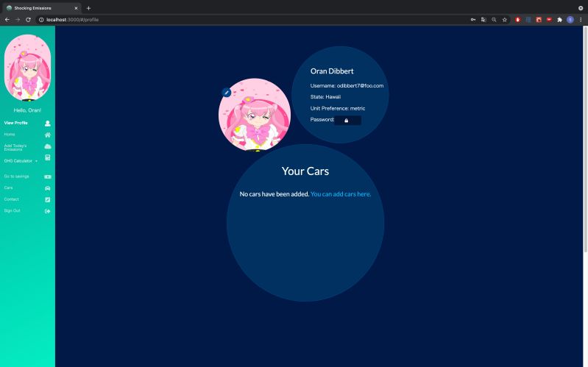588x367 pixels.
Task: Bookmark this page with the star icon
Action: pos(505,20)
